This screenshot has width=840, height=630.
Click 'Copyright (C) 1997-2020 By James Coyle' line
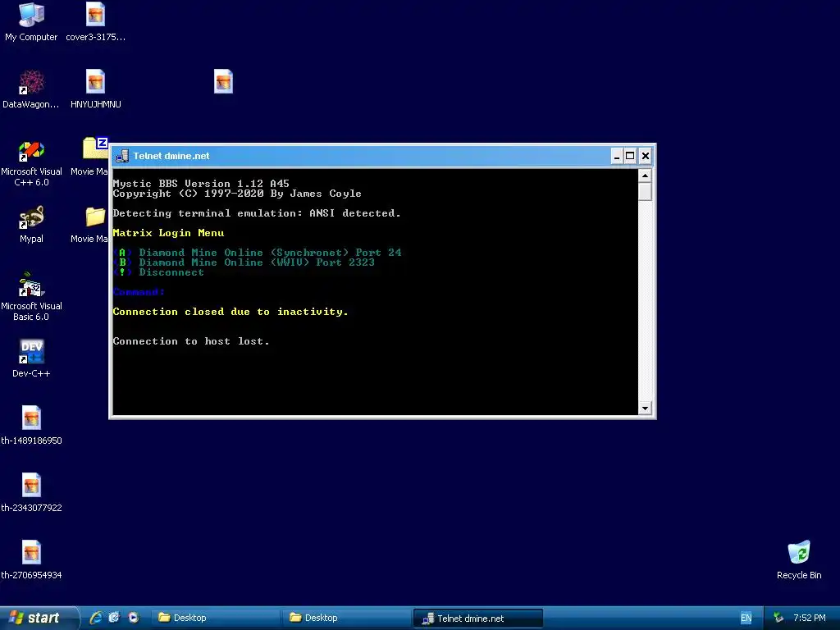(237, 194)
